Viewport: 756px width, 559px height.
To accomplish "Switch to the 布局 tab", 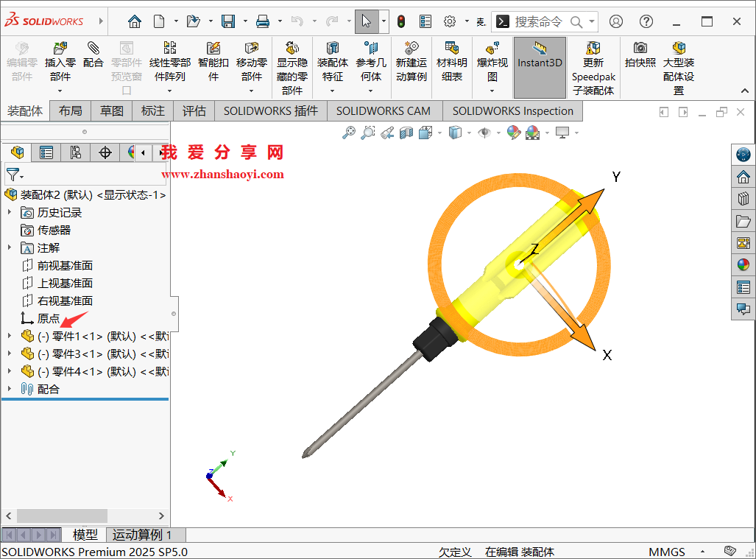I will pos(71,111).
